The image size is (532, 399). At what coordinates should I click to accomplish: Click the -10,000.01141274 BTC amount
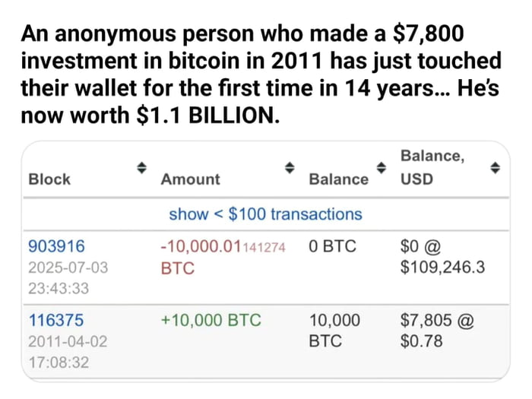click(223, 257)
